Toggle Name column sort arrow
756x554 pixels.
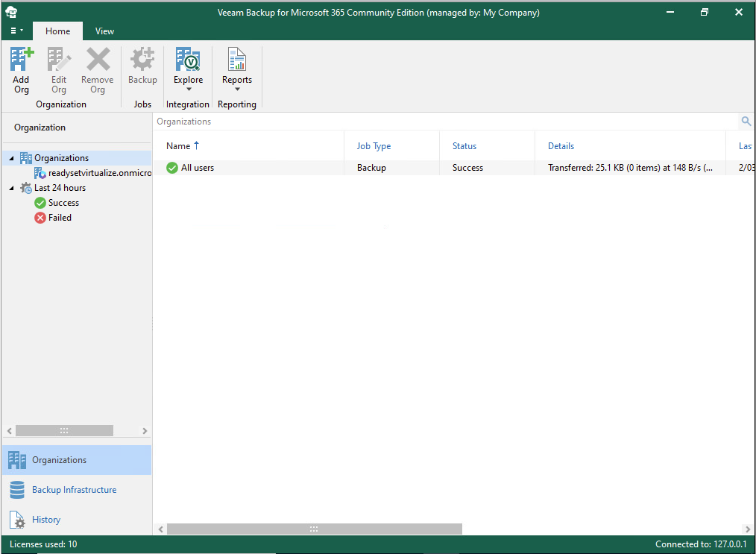pyautogui.click(x=196, y=145)
